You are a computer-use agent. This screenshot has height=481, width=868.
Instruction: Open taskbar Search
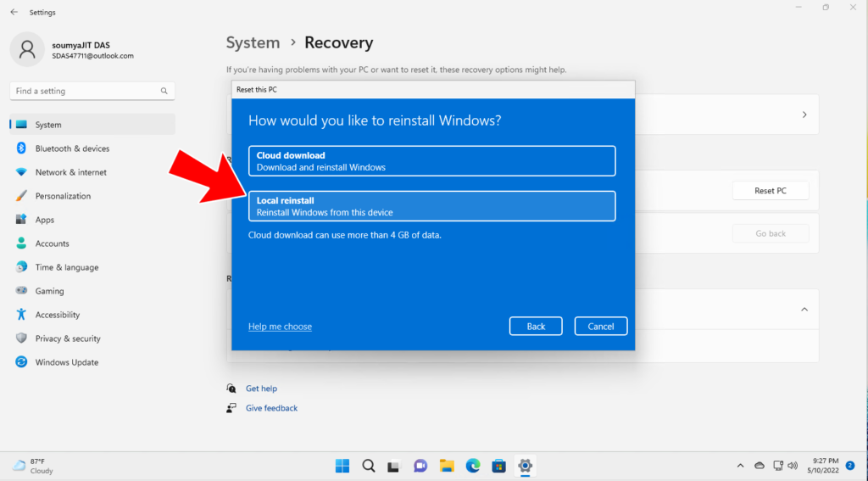pyautogui.click(x=369, y=466)
